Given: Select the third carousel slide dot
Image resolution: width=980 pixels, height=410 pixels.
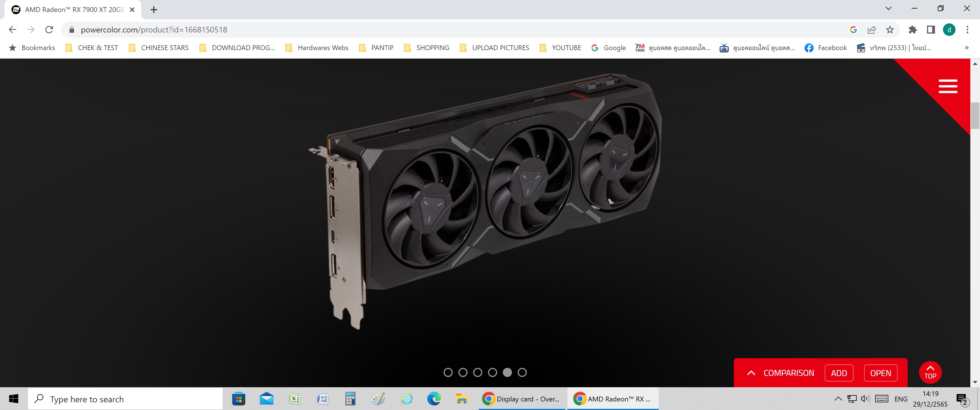Looking at the screenshot, I should 477,372.
